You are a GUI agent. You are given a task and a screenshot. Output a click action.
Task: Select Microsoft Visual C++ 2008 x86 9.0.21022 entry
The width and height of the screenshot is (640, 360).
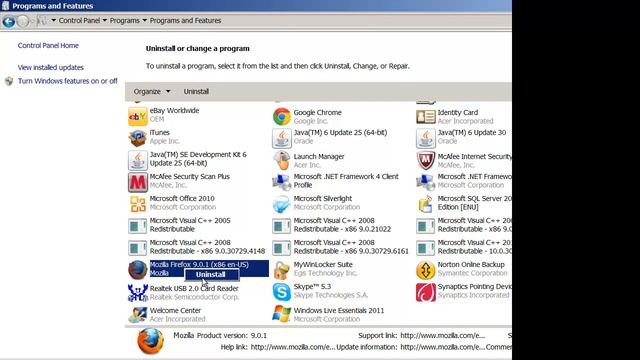342,225
